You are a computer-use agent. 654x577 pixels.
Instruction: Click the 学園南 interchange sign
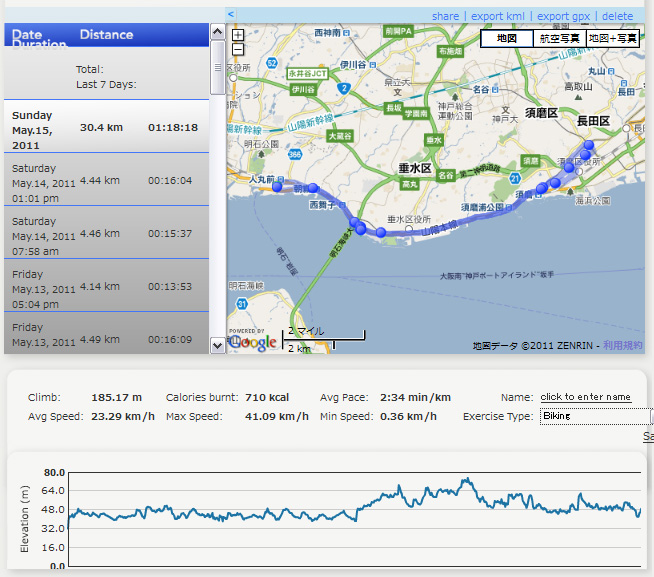[416, 113]
